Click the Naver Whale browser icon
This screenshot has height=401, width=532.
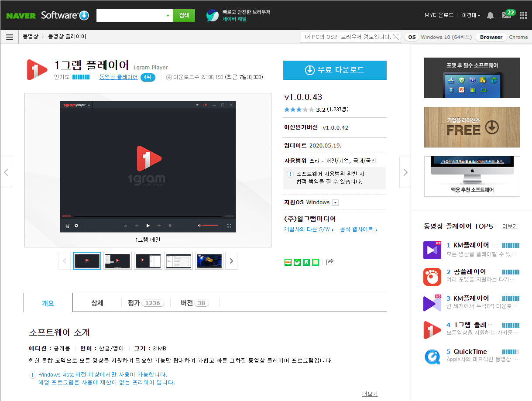click(x=213, y=15)
